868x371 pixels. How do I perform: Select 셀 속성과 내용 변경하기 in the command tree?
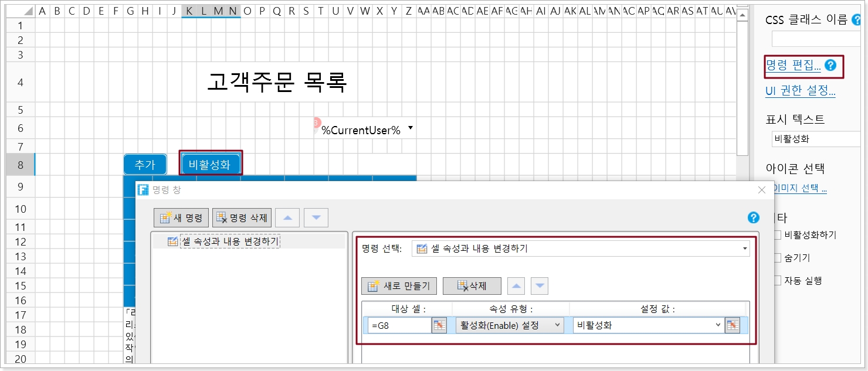click(x=229, y=241)
